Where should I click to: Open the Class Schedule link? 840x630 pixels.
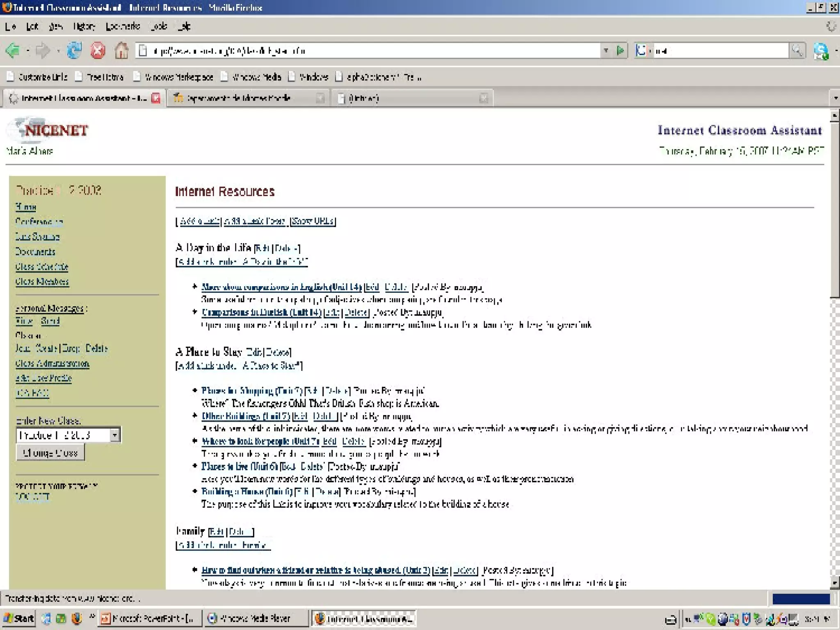point(42,267)
